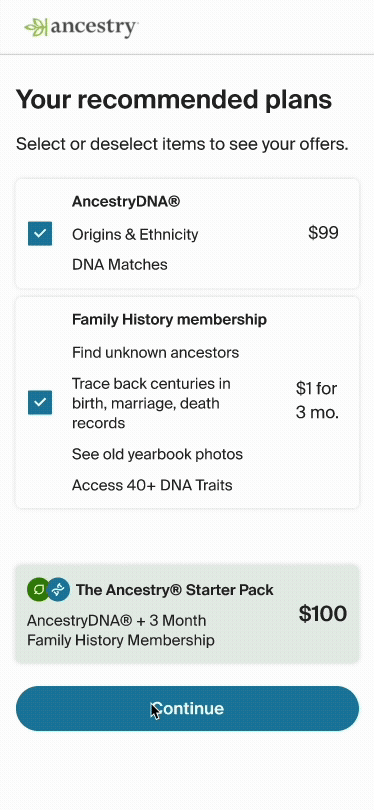
Task: Uncheck the Family History membership checkbox
Action: pos(40,402)
